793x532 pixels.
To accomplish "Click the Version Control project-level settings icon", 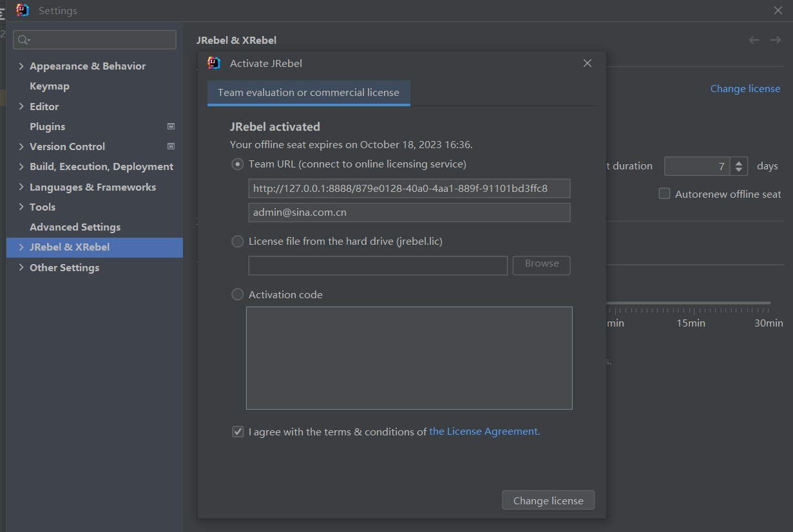I will tap(171, 146).
